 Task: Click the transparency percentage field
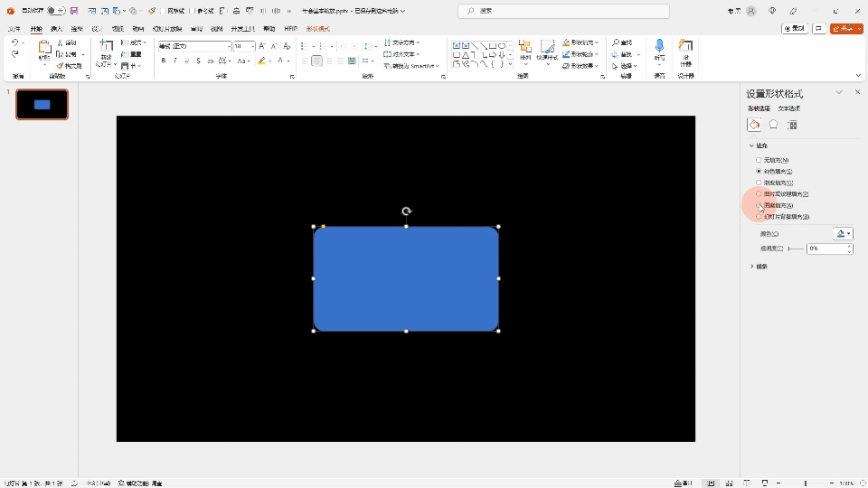826,249
